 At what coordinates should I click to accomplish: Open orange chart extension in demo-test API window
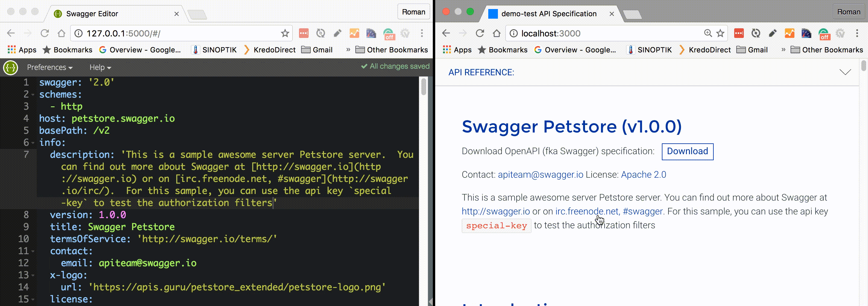click(x=790, y=33)
